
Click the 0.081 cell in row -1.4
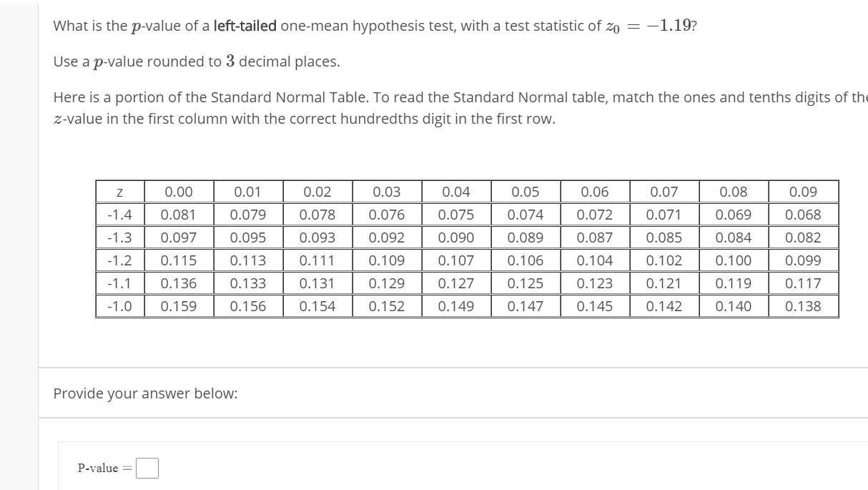pos(179,215)
